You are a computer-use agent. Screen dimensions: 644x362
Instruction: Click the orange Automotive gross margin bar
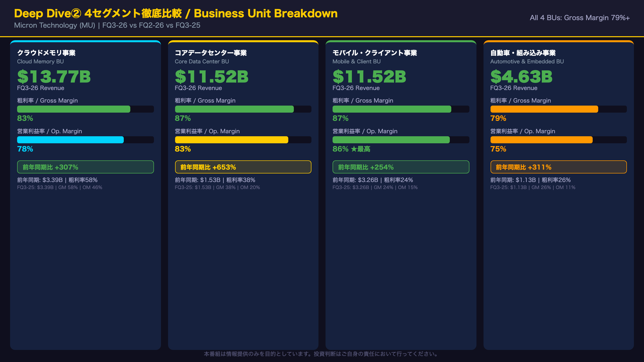[x=559, y=109]
